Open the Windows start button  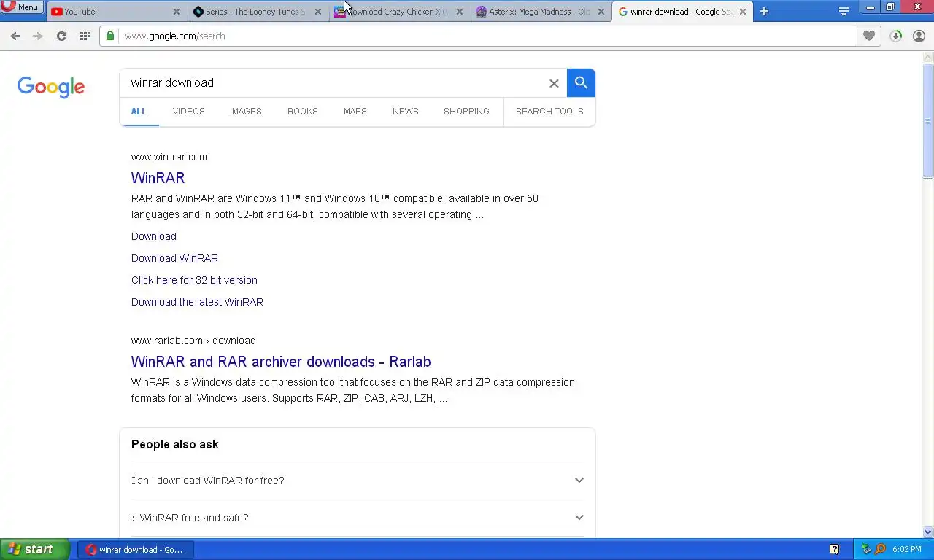pos(34,550)
